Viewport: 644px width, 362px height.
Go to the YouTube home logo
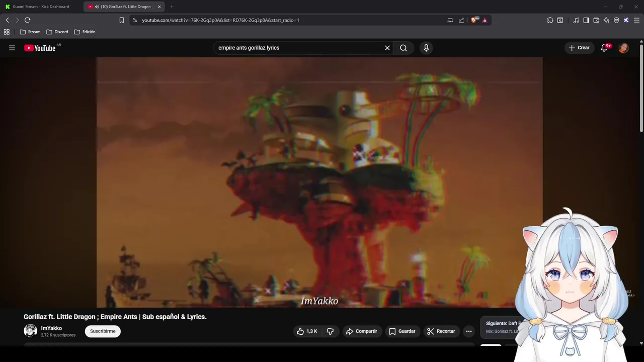point(40,48)
